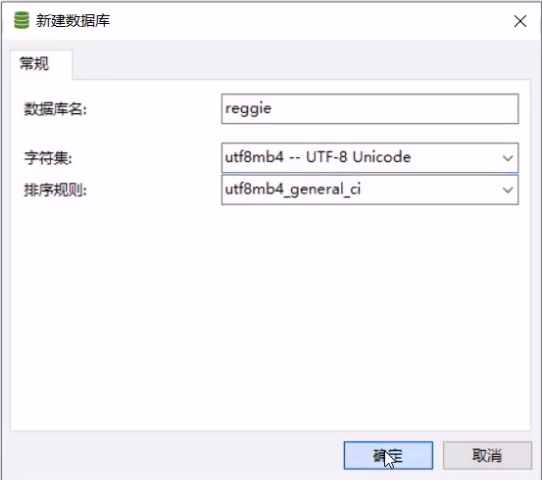Click the 新建数据库 title text

(73, 21)
